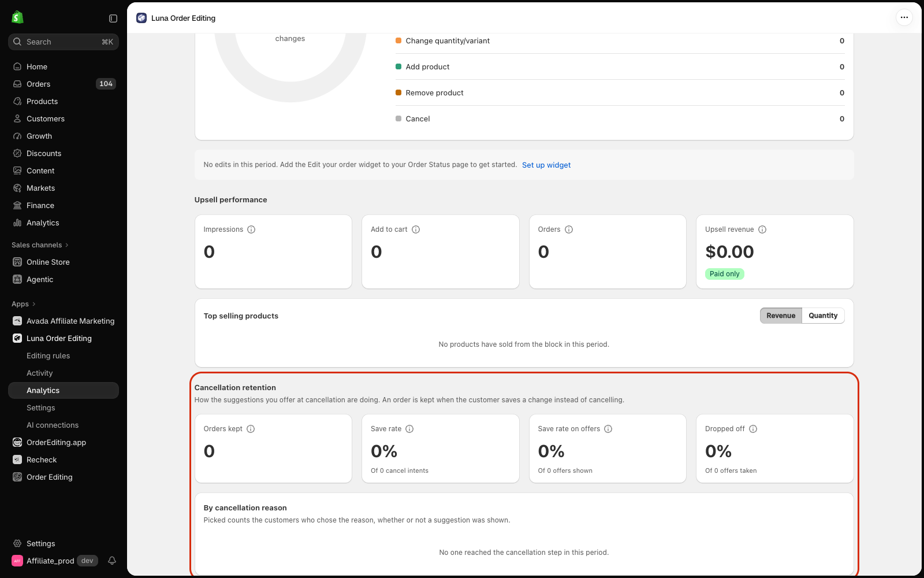The width and height of the screenshot is (924, 578).
Task: Expand the Apps section
Action: tap(24, 304)
